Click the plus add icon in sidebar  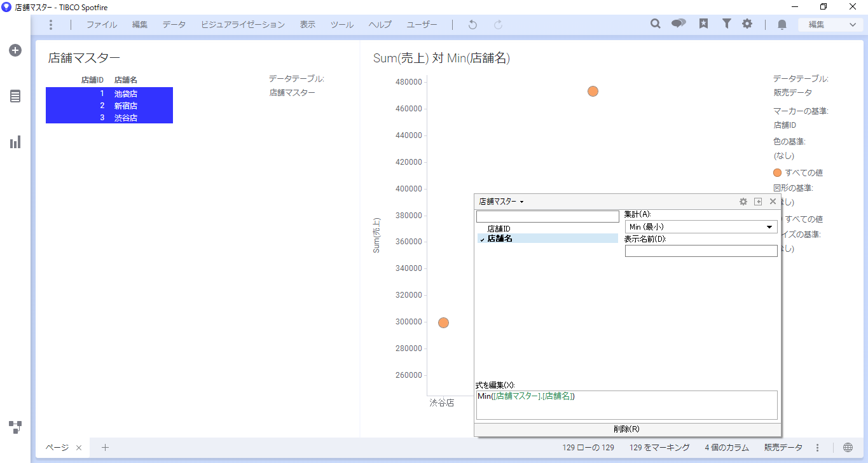coord(15,50)
